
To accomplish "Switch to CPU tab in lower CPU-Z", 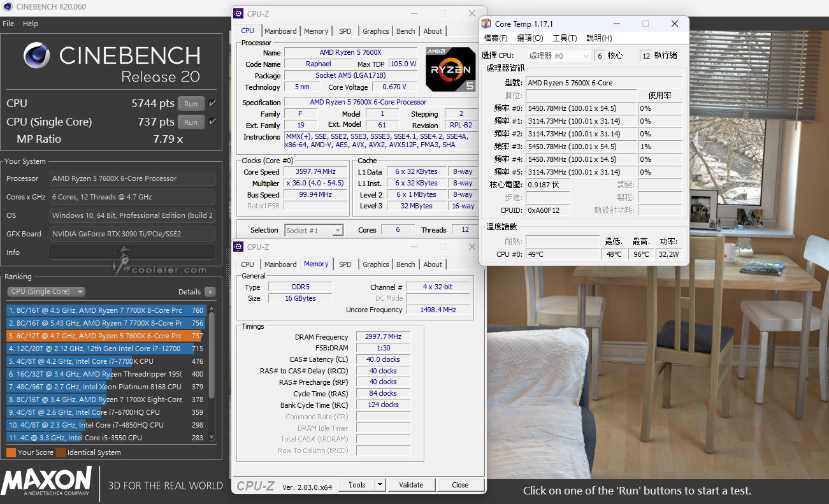I will click(x=248, y=264).
